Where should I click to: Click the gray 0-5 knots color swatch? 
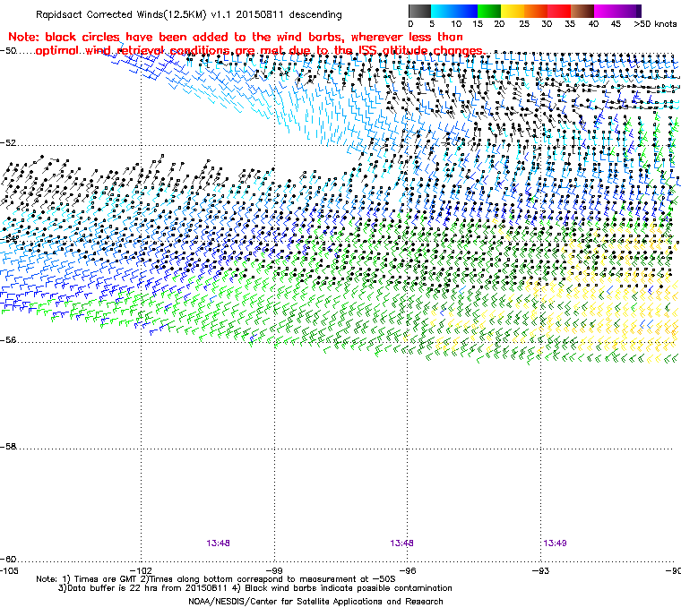(419, 11)
